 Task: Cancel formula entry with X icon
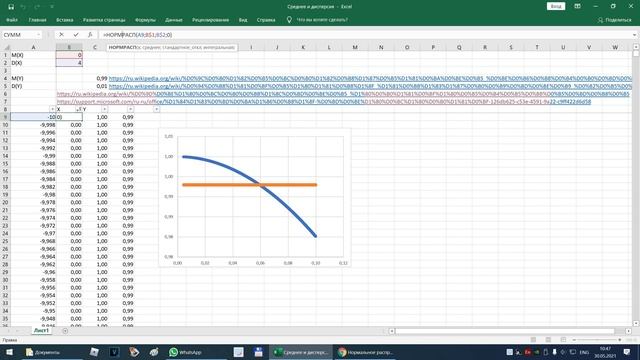pos(61,35)
